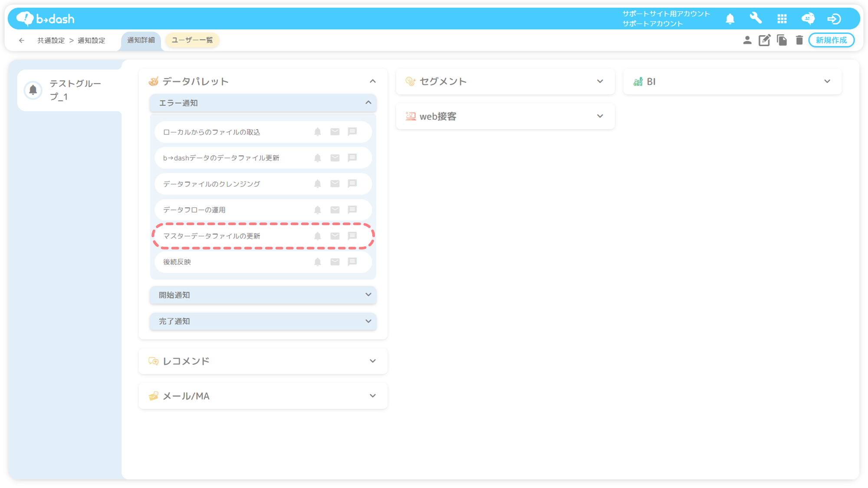Click the notification bell in header

[x=730, y=19]
